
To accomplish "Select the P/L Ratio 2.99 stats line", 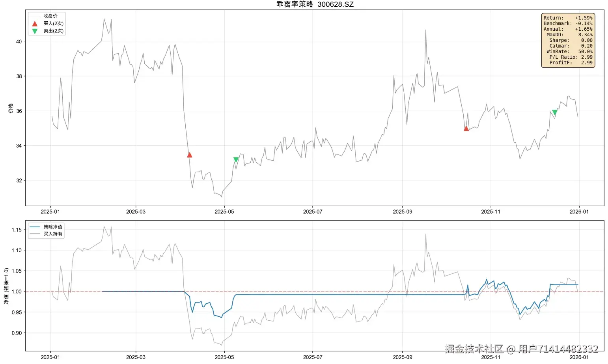I will [571, 57].
